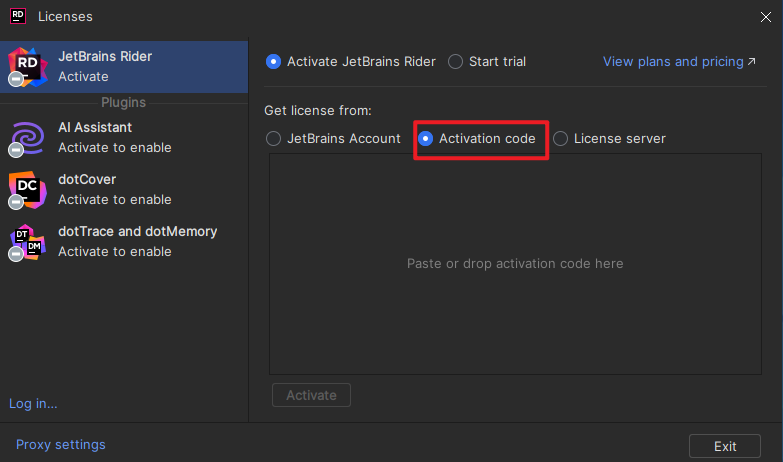Select dotCover plugin entry text

point(114,189)
